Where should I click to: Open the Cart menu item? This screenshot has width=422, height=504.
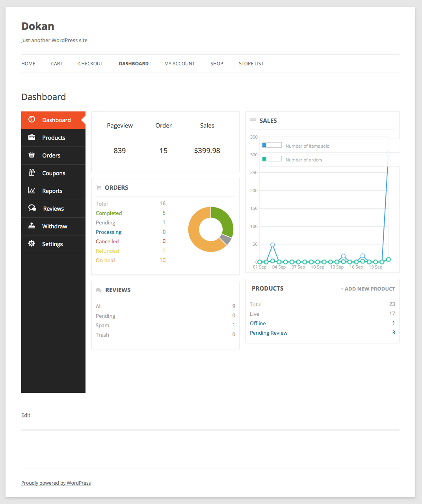click(x=57, y=63)
